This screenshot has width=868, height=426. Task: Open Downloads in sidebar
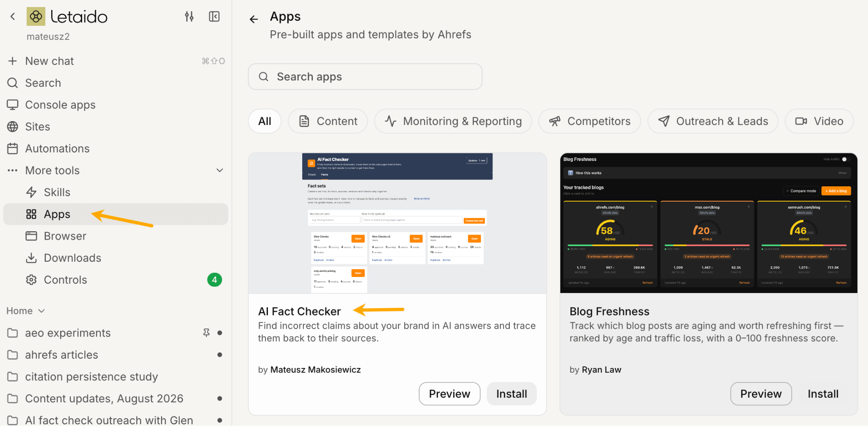(116, 258)
